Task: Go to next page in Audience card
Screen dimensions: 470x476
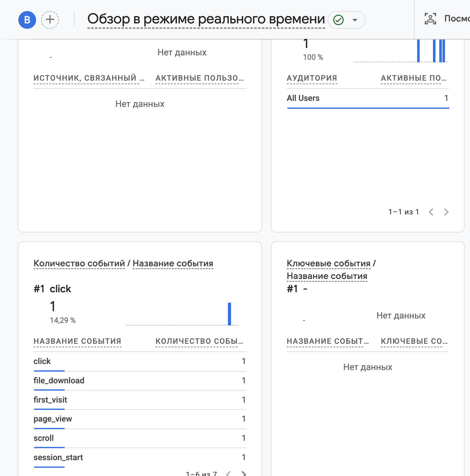Action: pos(446,212)
